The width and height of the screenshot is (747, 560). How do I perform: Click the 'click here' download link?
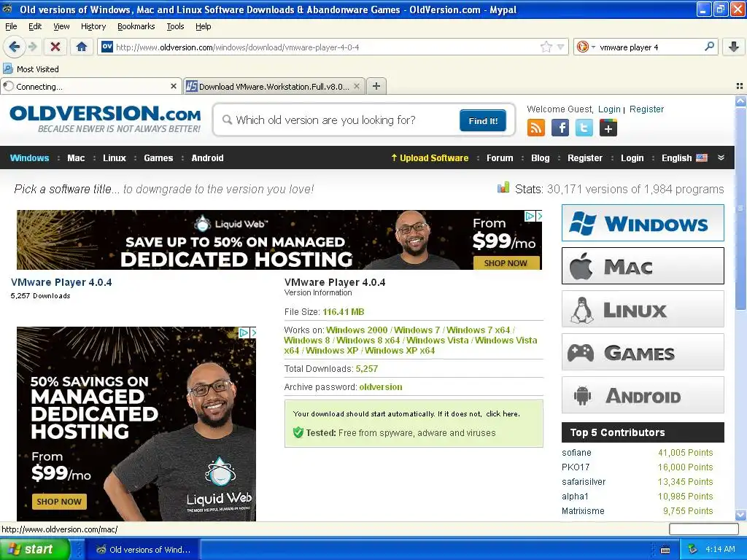coord(503,414)
